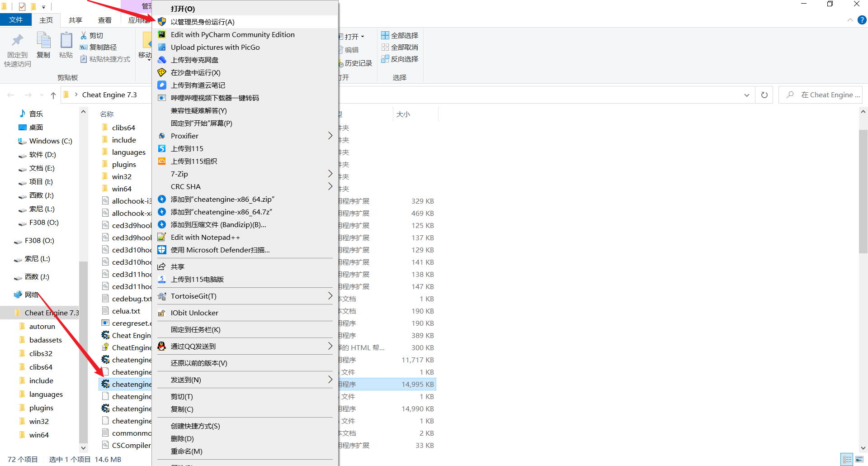Click the PyCharm icon in context menu
868x466 pixels.
[162, 34]
